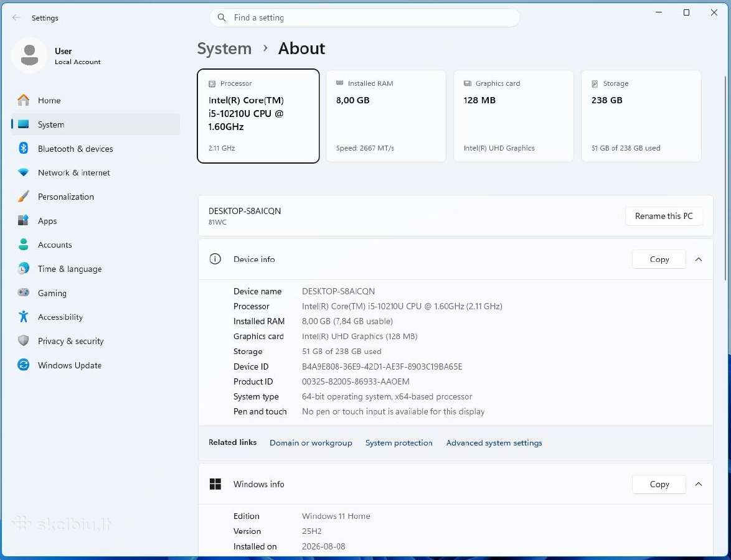Screen dimensions: 731x560
Task: Click the Device ID value B4A9E808-36E9-42D1-AE3F-8903C19BA65E
Action: [382, 366]
